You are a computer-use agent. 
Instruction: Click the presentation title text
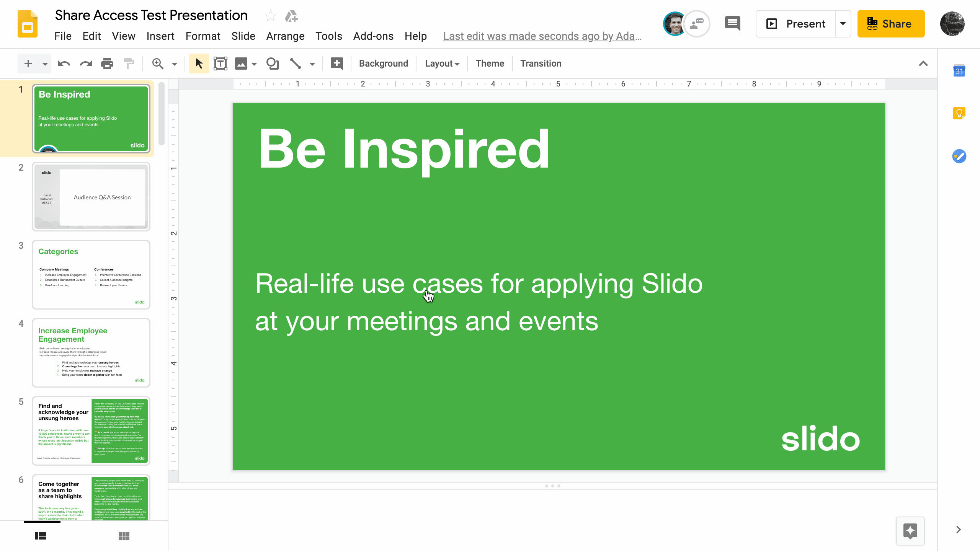click(151, 15)
